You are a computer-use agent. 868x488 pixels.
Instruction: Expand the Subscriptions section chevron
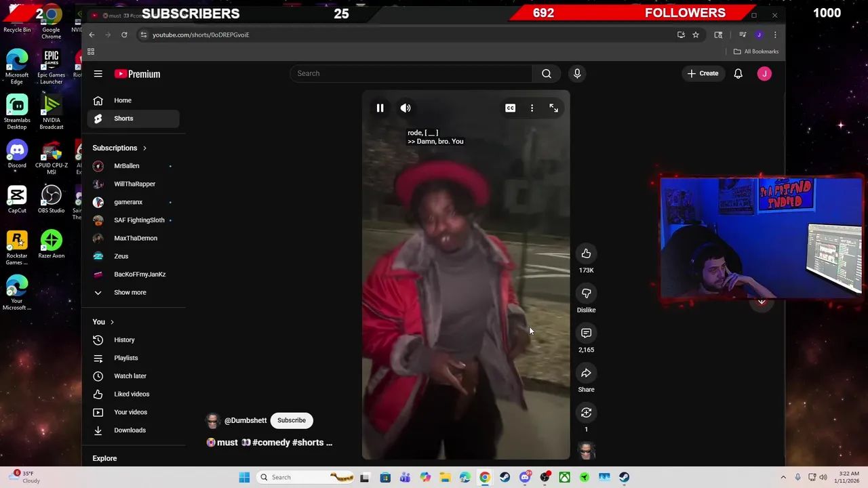coord(144,148)
